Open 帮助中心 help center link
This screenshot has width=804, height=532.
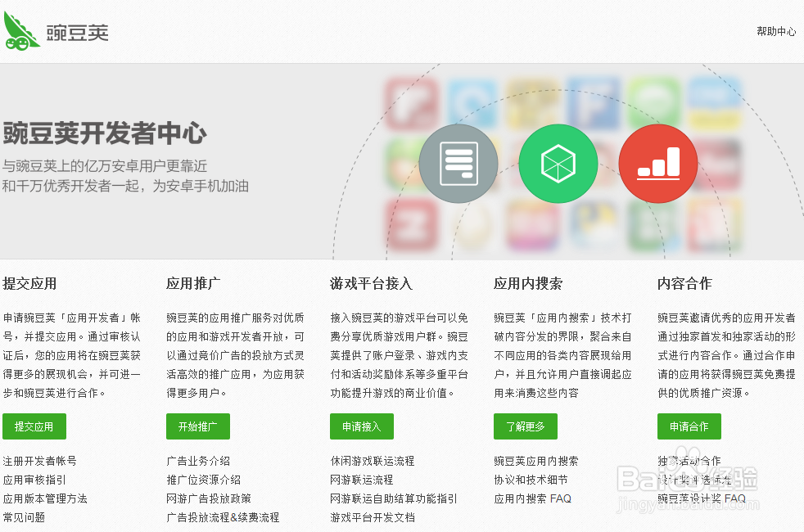776,31
